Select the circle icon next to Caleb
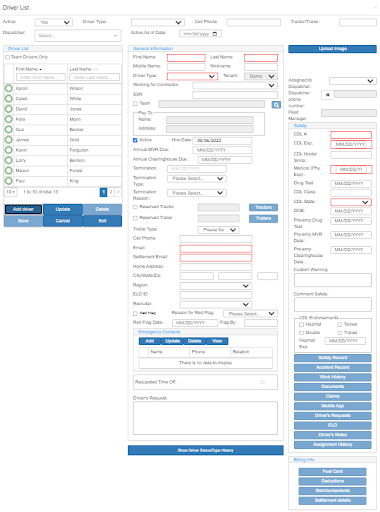 (x=9, y=99)
